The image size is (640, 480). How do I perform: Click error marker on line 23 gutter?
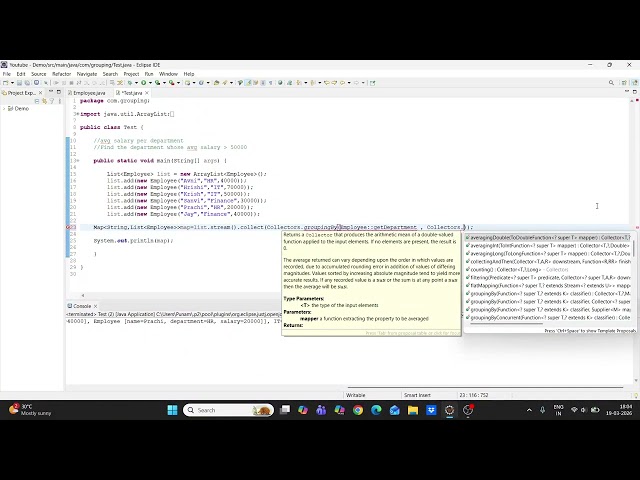coord(69,227)
